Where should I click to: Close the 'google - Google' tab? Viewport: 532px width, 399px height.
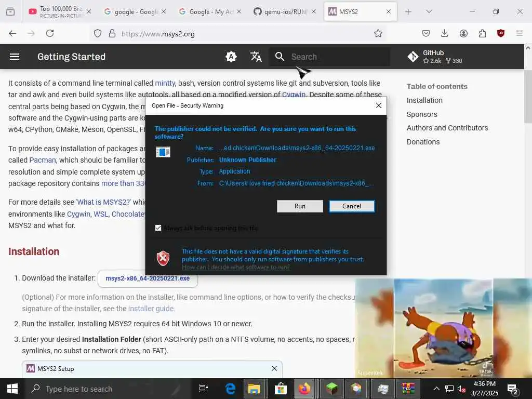pos(164,11)
